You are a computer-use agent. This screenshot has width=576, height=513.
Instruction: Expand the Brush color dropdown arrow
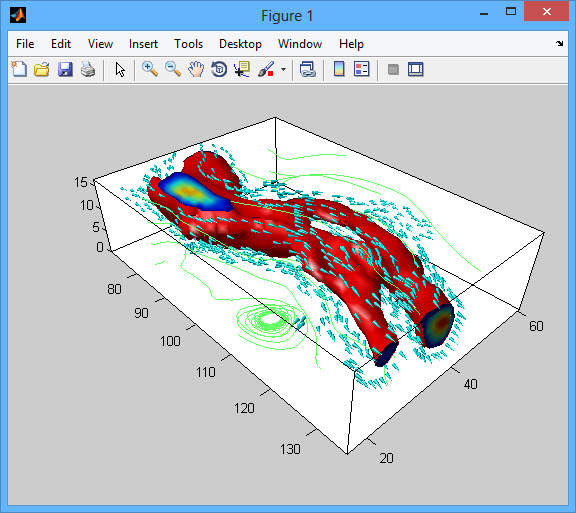pyautogui.click(x=283, y=69)
